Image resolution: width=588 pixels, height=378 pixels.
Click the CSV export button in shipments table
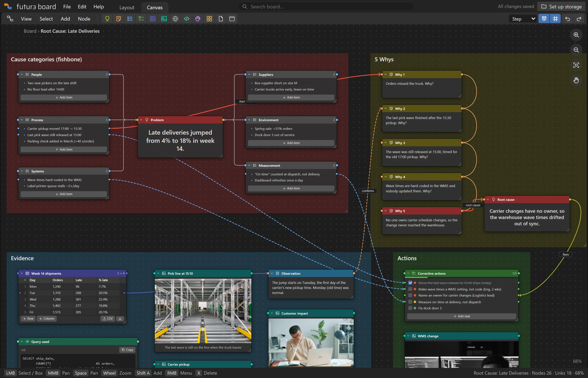click(x=108, y=319)
